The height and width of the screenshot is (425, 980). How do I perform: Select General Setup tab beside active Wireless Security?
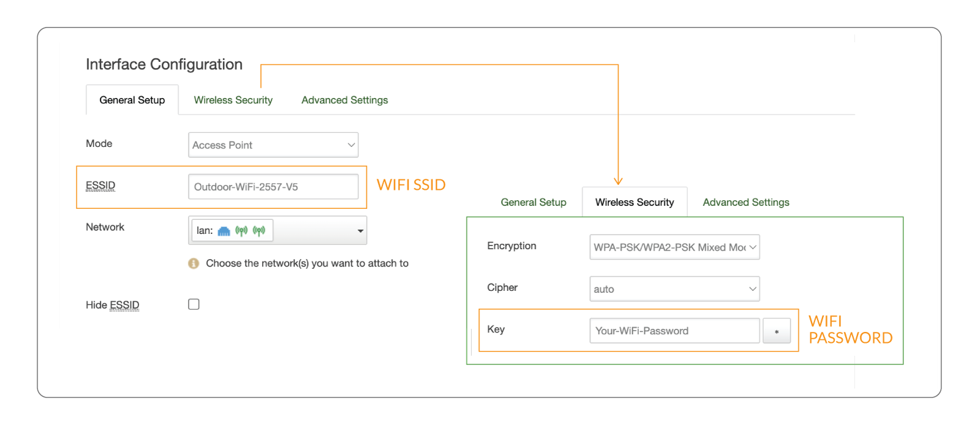pyautogui.click(x=533, y=202)
